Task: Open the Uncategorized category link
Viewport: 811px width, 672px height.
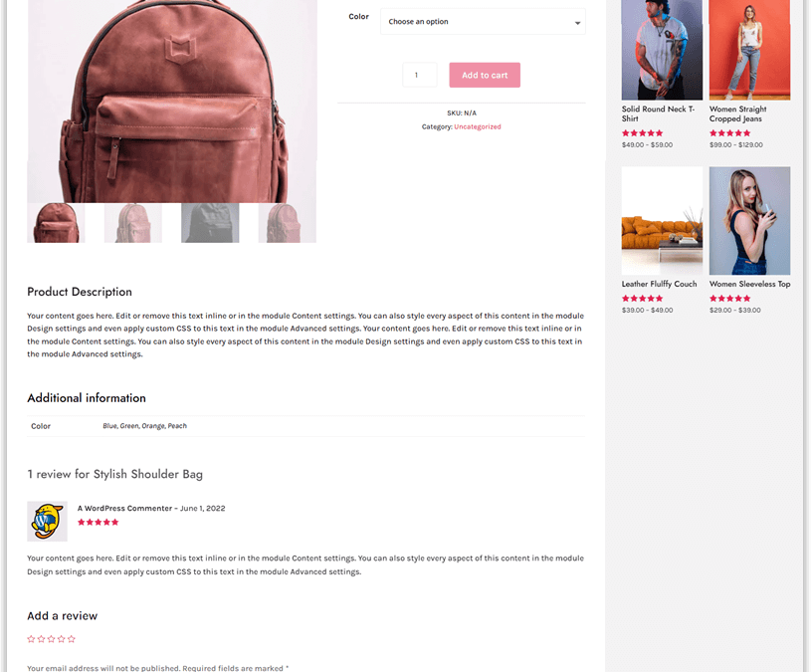Action: 478,126
